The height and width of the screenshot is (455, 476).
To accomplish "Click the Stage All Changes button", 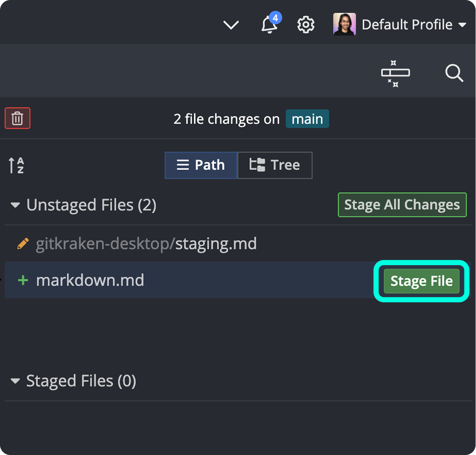I will (x=401, y=205).
